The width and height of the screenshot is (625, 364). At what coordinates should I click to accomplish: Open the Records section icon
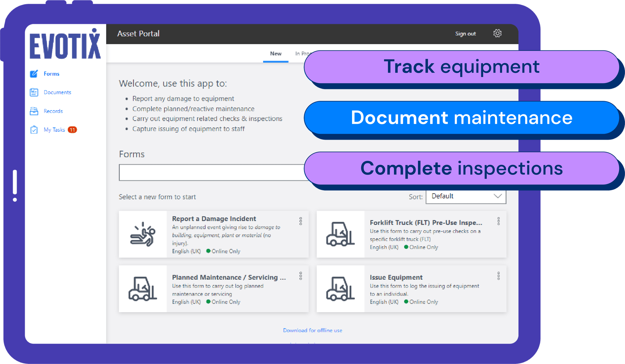coord(34,111)
